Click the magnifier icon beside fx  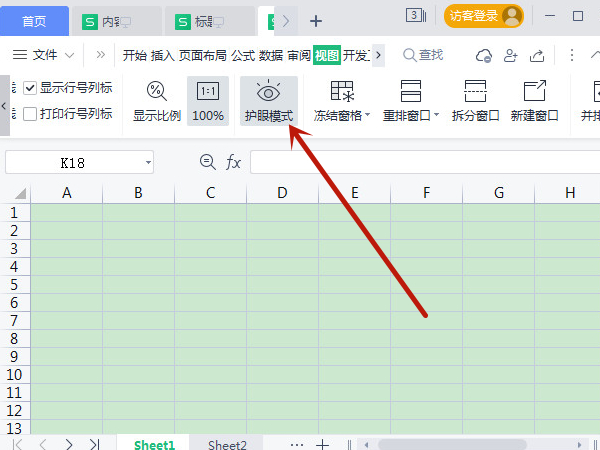pos(207,162)
